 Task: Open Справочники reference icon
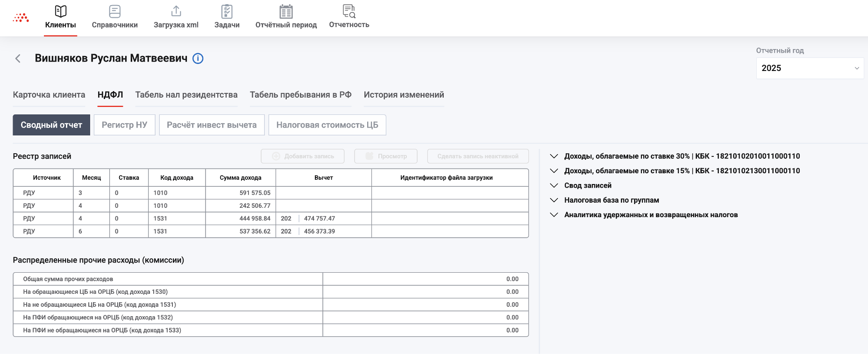click(x=114, y=11)
